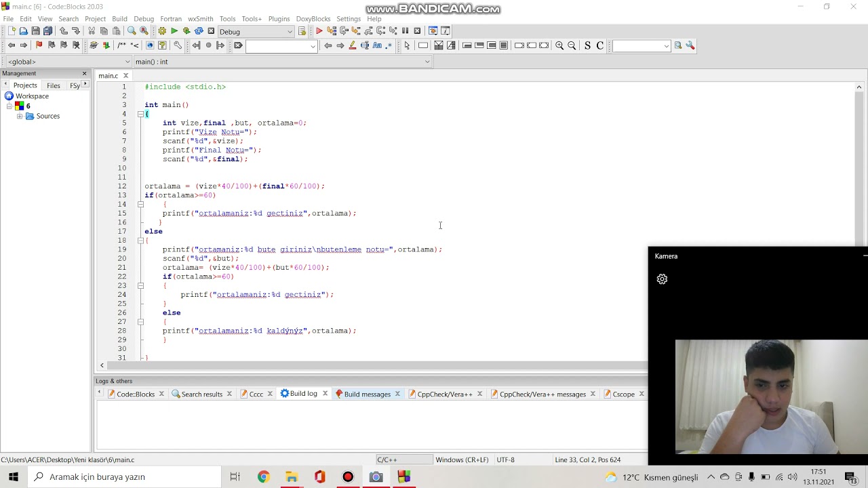Highlight text with the red pencil icon
This screenshot has height=488, width=868.
coord(353,45)
